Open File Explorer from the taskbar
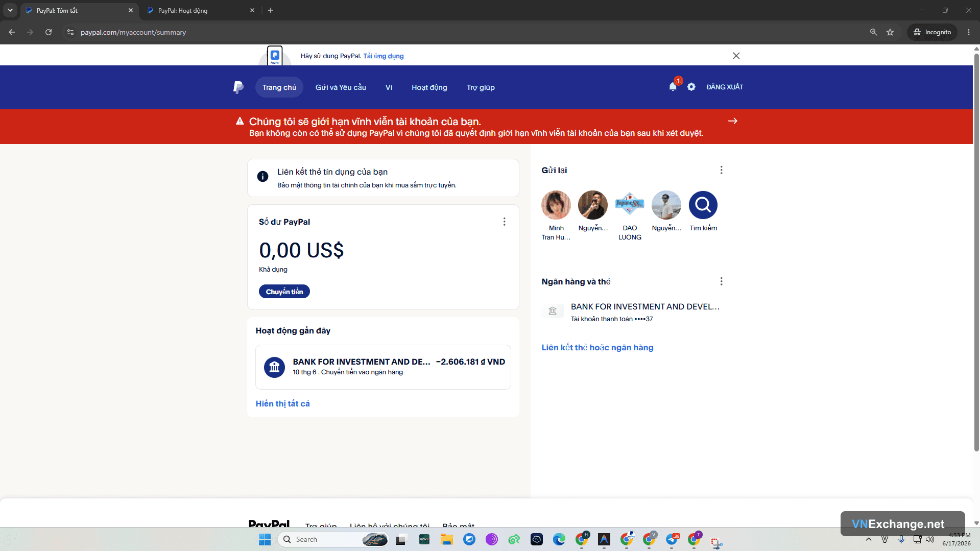 (447, 539)
